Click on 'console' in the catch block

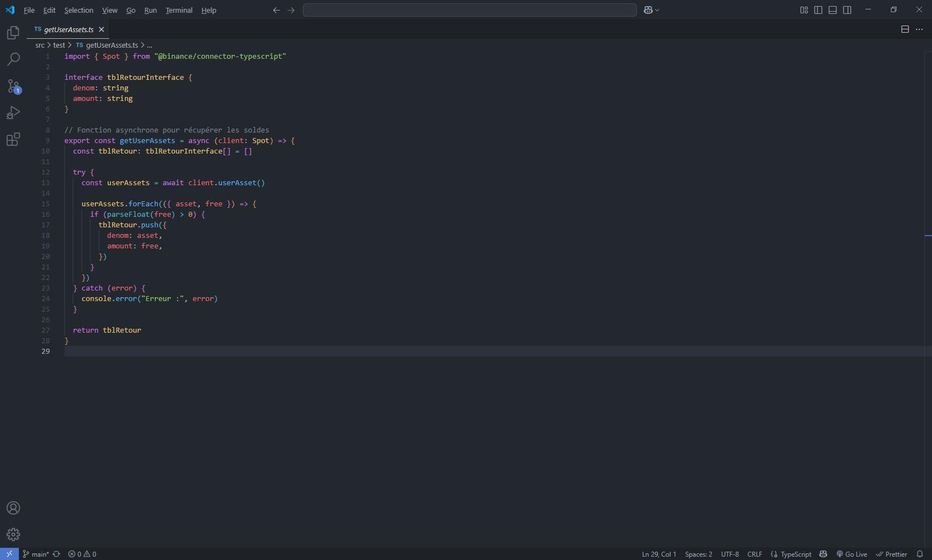(97, 299)
